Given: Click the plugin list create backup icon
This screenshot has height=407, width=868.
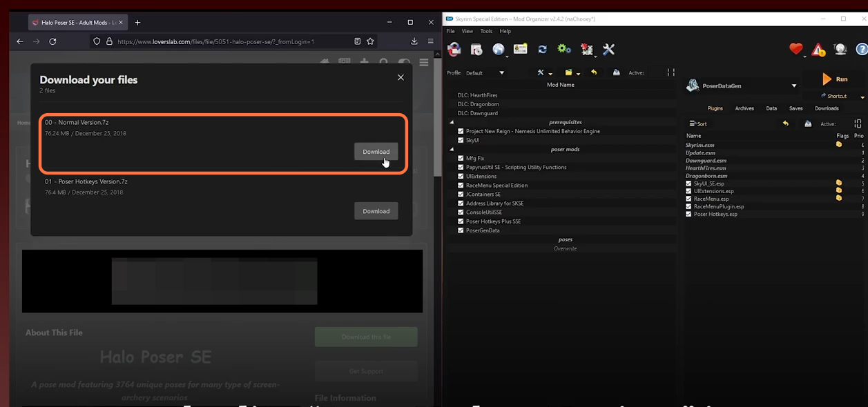Looking at the screenshot, I should tap(808, 123).
